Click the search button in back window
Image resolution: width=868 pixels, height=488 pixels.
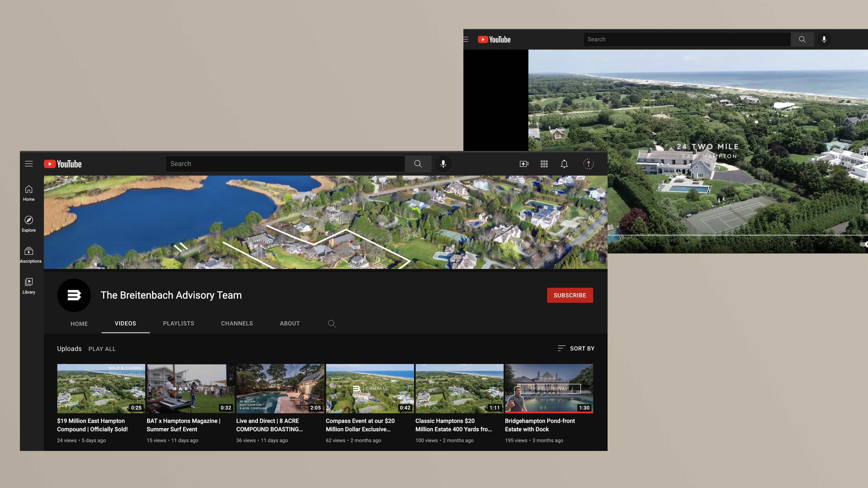[x=802, y=39]
